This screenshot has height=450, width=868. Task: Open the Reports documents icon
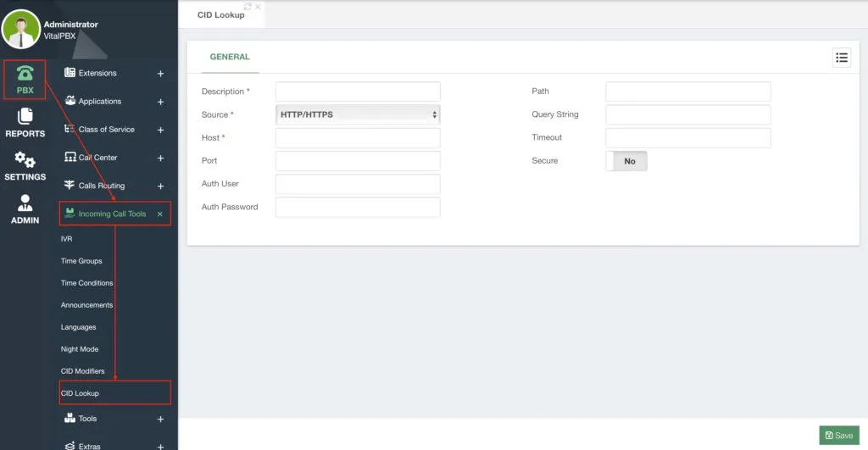pyautogui.click(x=25, y=123)
